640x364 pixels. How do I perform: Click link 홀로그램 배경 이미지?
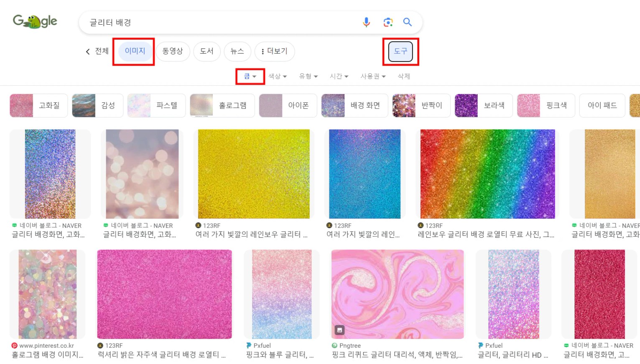pos(48,355)
